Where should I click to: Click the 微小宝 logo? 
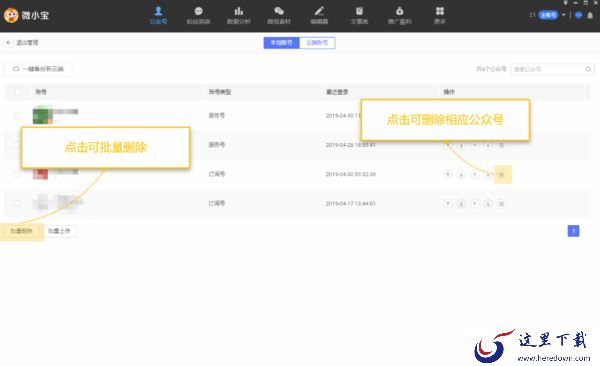[26, 15]
